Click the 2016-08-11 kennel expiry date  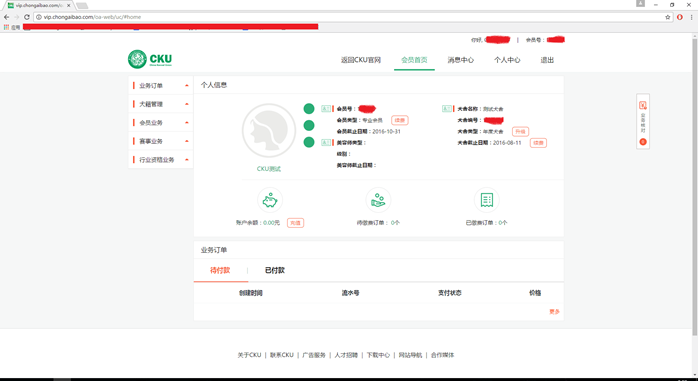(507, 143)
